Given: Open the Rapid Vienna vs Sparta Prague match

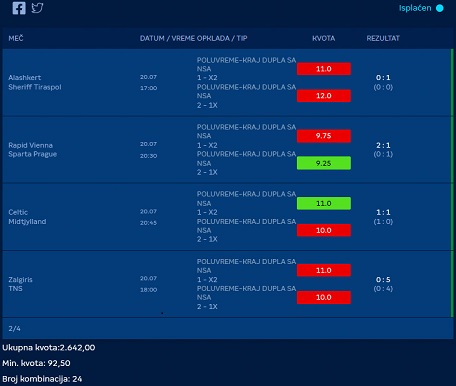Looking at the screenshot, I should coord(33,150).
